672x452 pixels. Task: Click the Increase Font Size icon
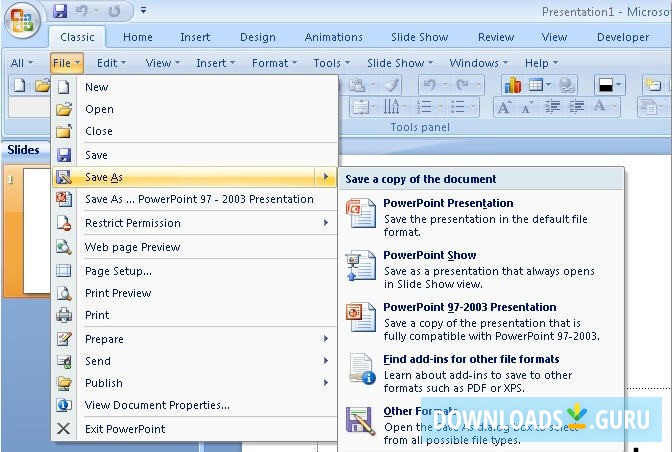(504, 107)
